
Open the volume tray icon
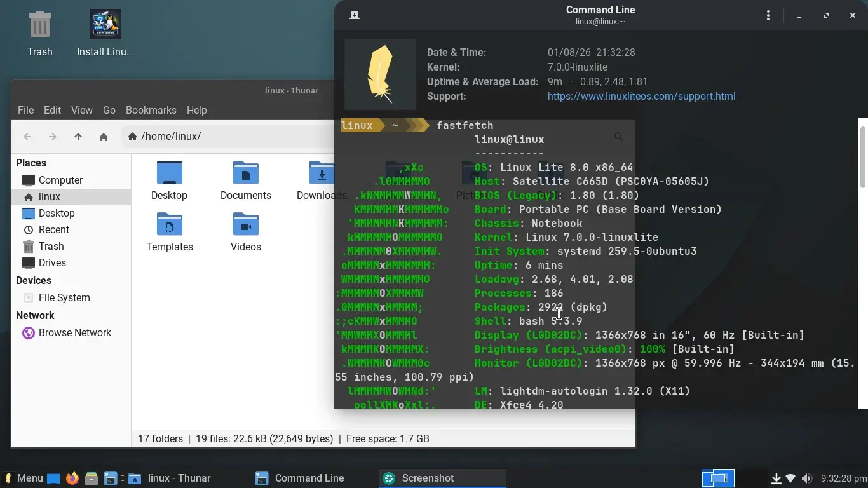coord(806,478)
